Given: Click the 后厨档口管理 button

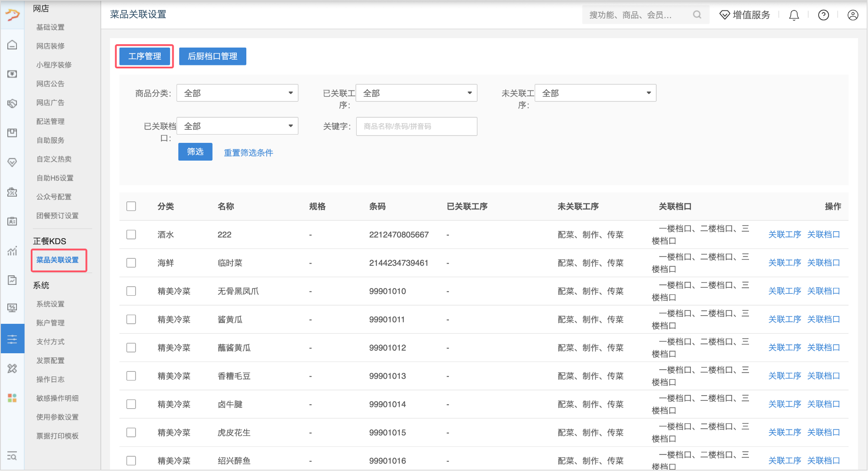Looking at the screenshot, I should [213, 56].
